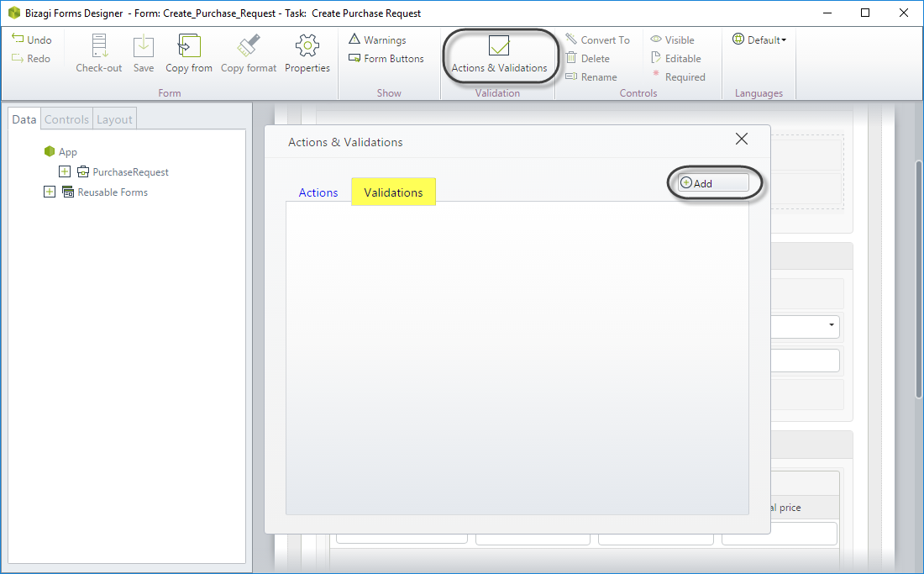The width and height of the screenshot is (924, 574).
Task: Click the Check-out server icon
Action: (x=99, y=45)
